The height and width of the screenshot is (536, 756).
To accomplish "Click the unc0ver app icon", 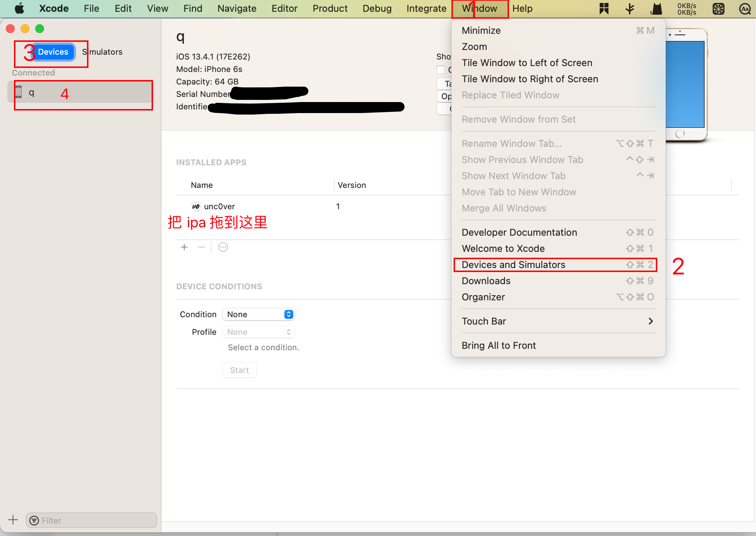I will pyautogui.click(x=196, y=206).
